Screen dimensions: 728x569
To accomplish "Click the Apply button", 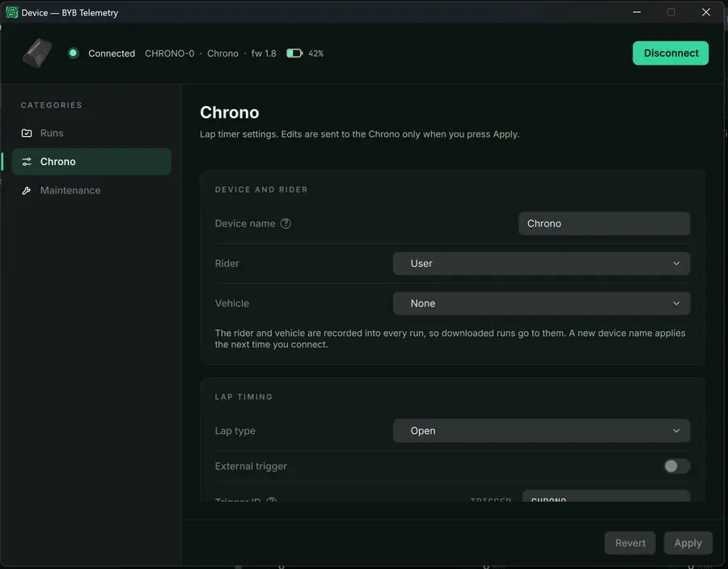I will pyautogui.click(x=688, y=543).
